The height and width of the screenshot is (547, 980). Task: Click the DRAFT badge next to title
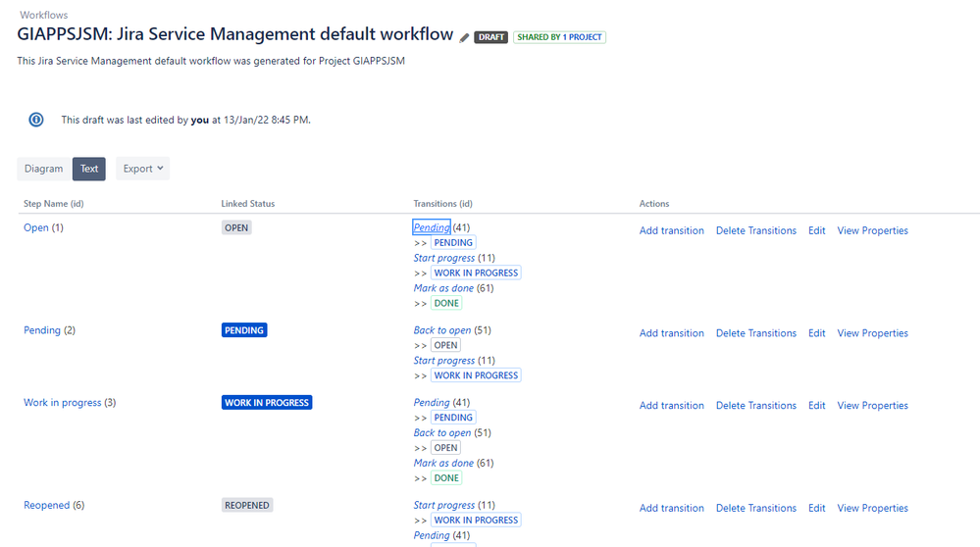(490, 37)
